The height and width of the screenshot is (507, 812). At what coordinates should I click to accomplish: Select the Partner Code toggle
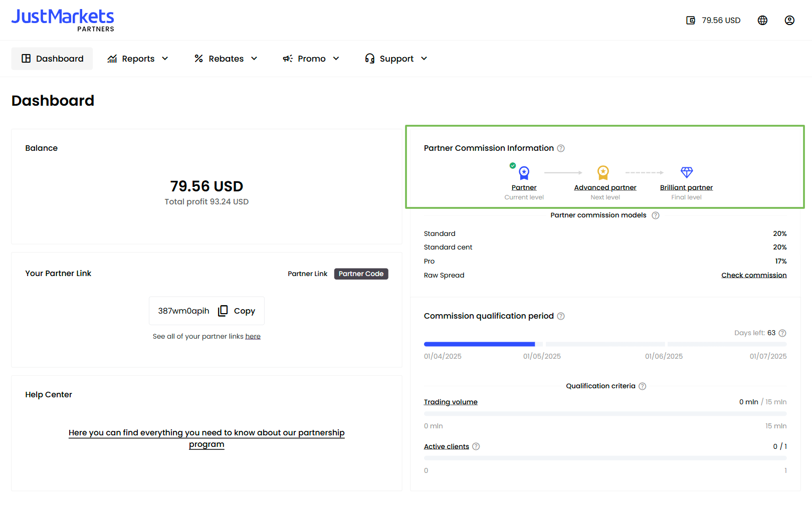tap(361, 274)
